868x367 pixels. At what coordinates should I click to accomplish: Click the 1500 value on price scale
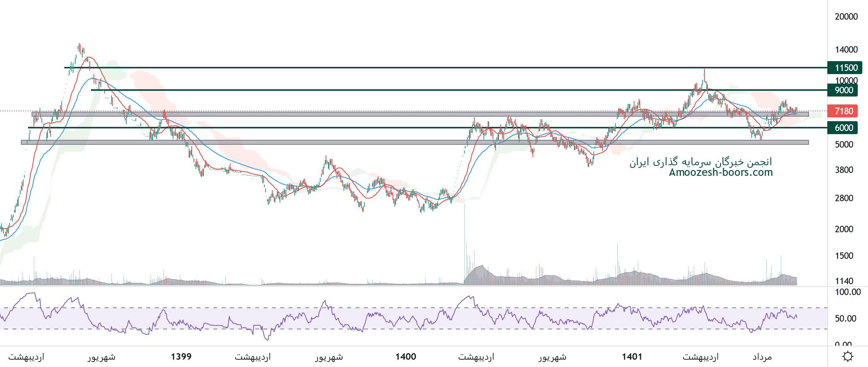pos(844,256)
